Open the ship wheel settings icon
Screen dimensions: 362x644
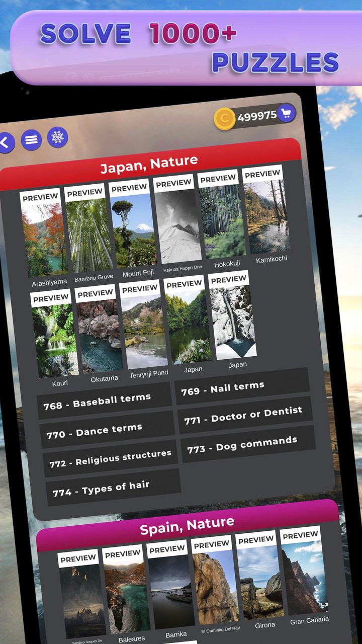point(57,137)
